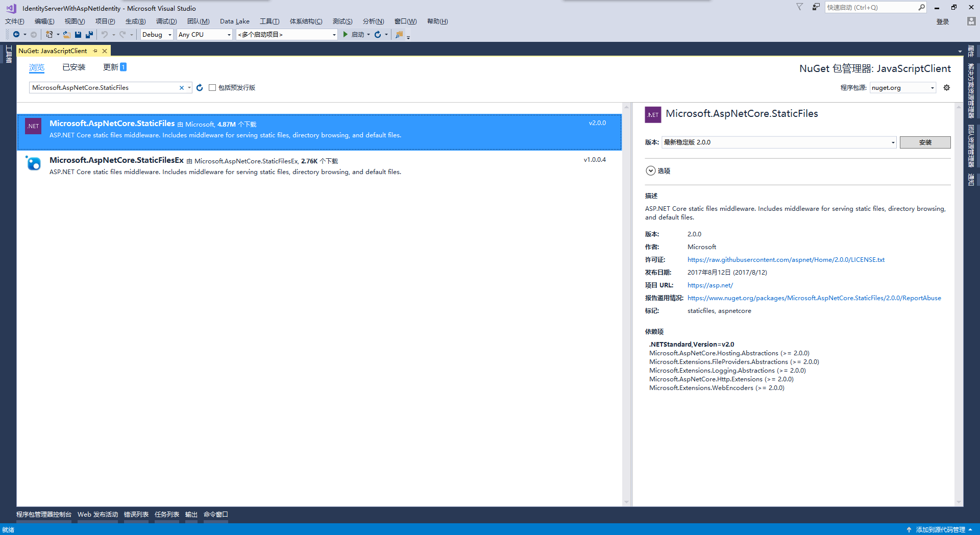The width and height of the screenshot is (980, 535).
Task: Click the Install (安装) button
Action: (x=925, y=142)
